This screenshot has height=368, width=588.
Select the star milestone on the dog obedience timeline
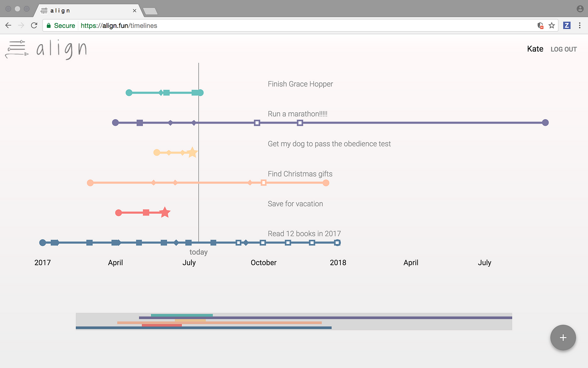coord(192,152)
